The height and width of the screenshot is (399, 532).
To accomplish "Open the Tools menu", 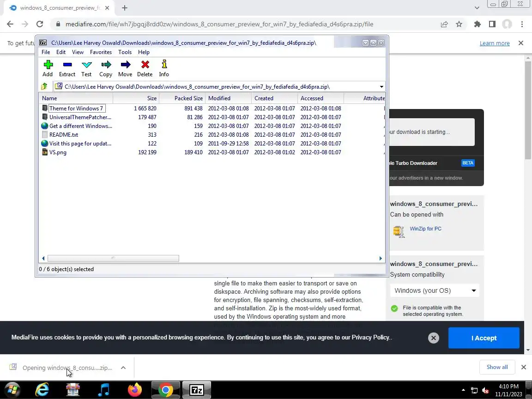I will pos(125,52).
